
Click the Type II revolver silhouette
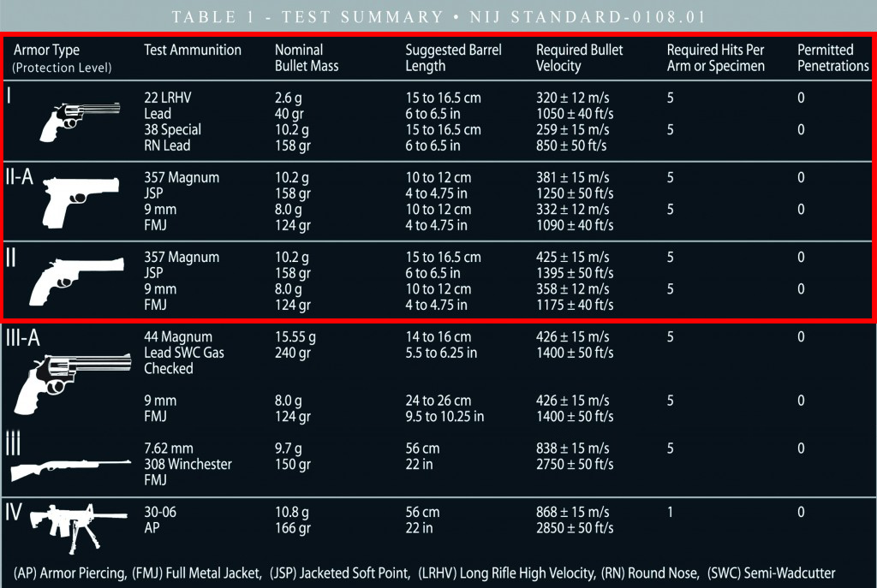76,281
